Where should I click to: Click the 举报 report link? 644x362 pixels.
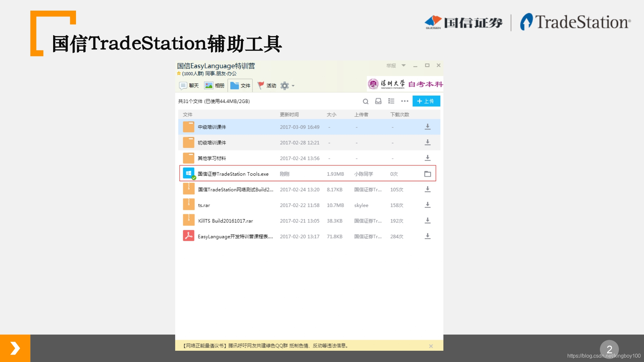tap(391, 66)
